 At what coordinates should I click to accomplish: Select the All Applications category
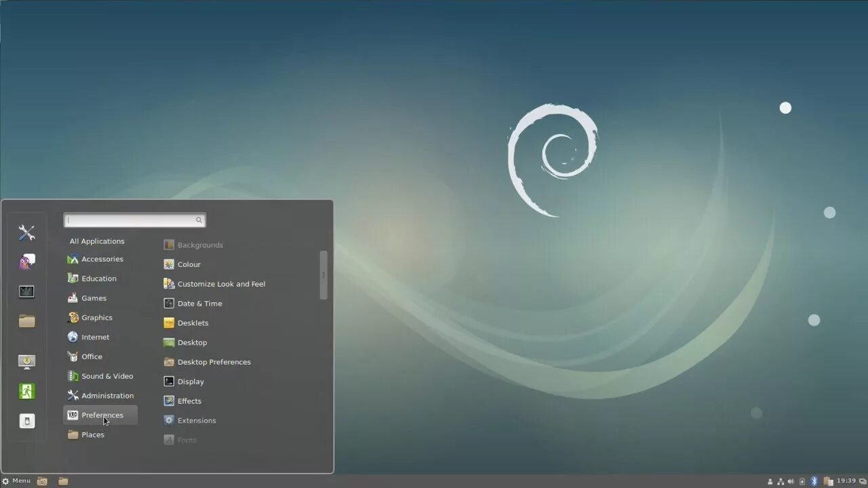pyautogui.click(x=97, y=241)
